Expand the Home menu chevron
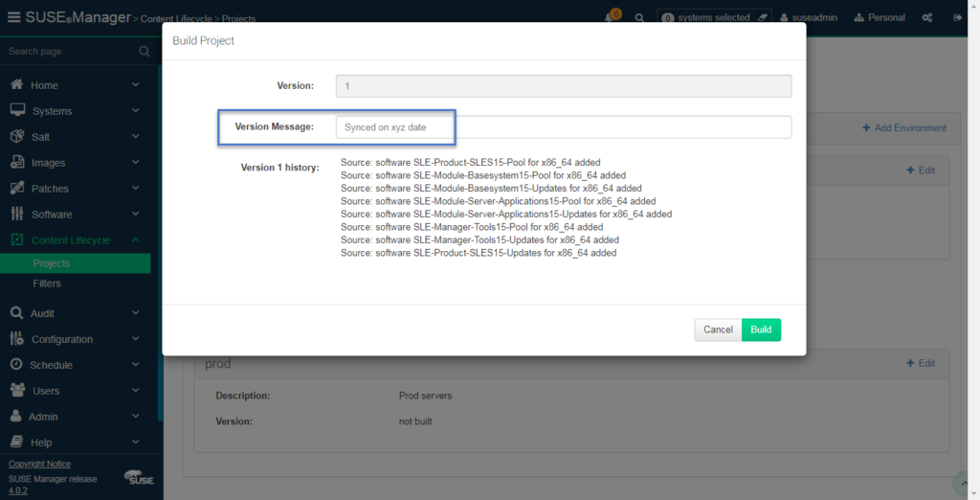The width and height of the screenshot is (980, 500). pyautogui.click(x=136, y=84)
